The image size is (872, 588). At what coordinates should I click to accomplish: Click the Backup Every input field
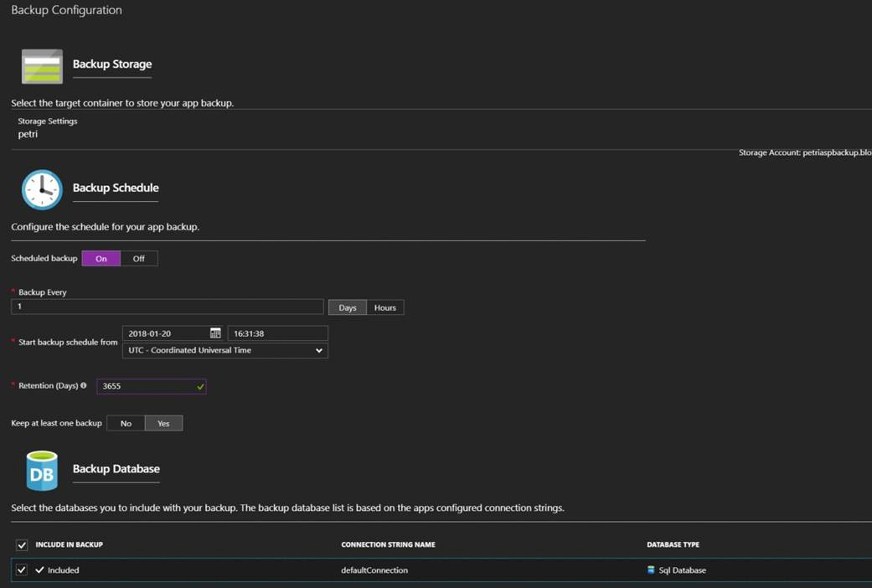tap(167, 307)
